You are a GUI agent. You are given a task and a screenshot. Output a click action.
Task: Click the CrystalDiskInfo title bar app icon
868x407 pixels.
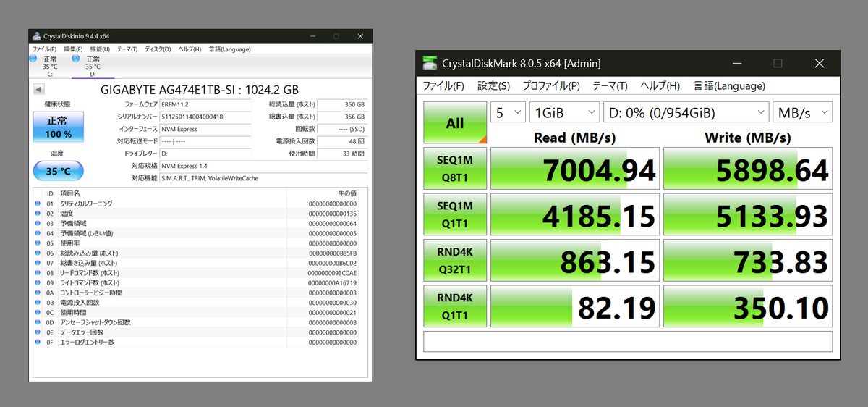pos(36,36)
